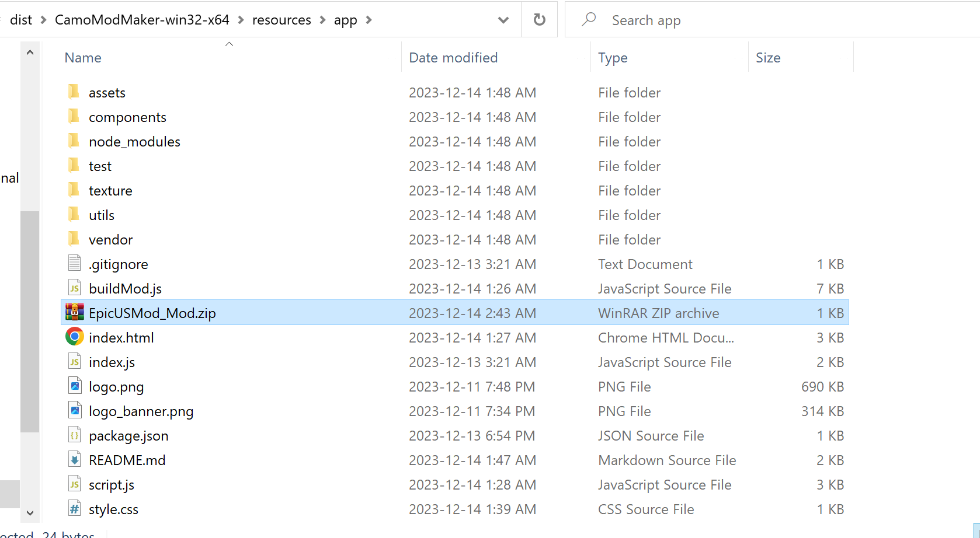
Task: Expand the chevron after CamoModMaker-win32-x64
Action: (x=241, y=20)
